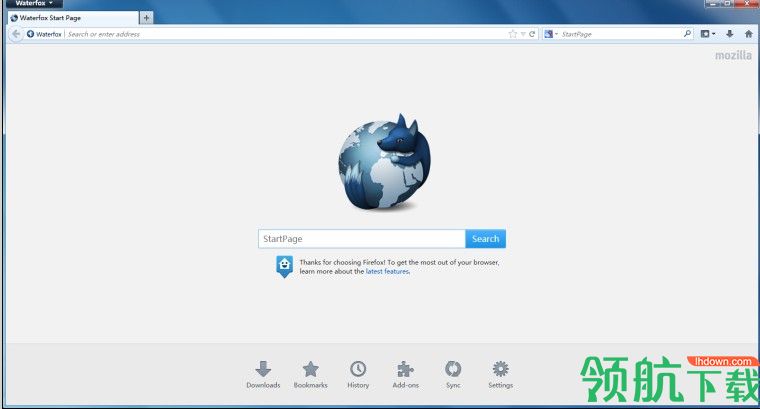Go back with the back arrow
Image resolution: width=760 pixels, height=409 pixels.
click(x=16, y=34)
